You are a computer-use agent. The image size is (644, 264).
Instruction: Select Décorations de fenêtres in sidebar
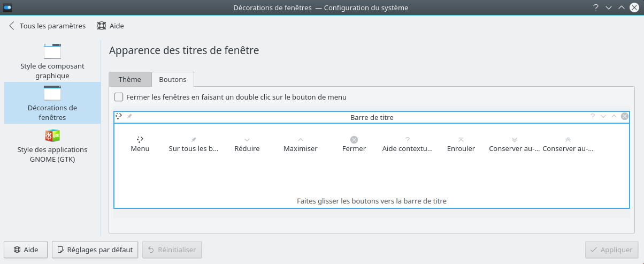pyautogui.click(x=52, y=103)
